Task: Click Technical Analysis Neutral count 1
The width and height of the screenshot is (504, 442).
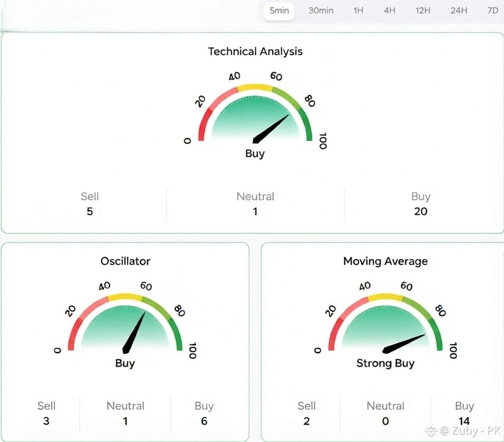Action: [x=255, y=211]
